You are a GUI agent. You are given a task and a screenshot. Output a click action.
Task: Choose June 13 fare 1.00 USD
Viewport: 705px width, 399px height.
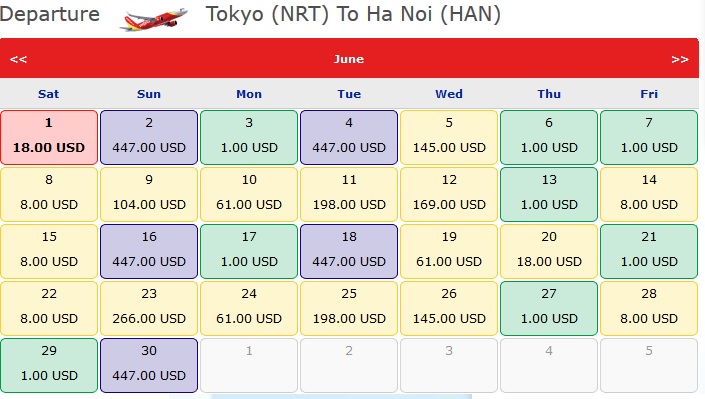549,194
